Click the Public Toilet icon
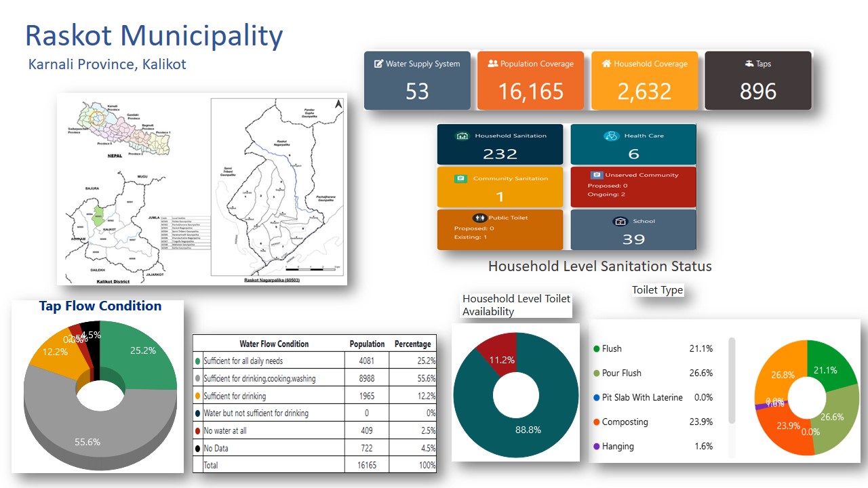 [x=481, y=218]
